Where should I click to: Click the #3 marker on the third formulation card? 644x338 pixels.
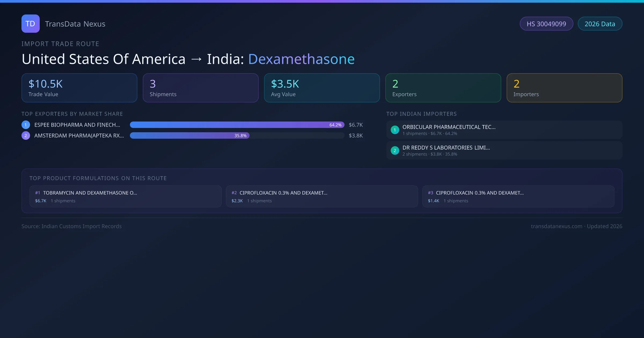pos(430,193)
